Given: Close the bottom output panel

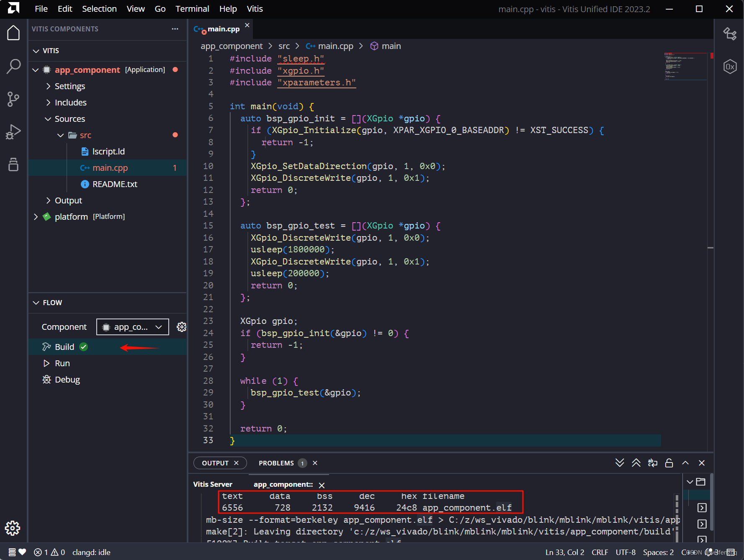Looking at the screenshot, I should 702,463.
